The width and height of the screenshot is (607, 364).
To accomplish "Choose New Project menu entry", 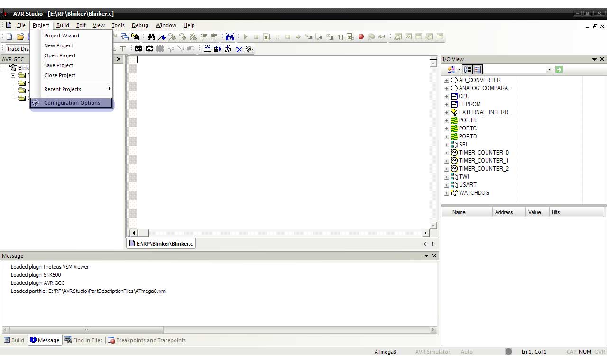I will click(72, 45).
